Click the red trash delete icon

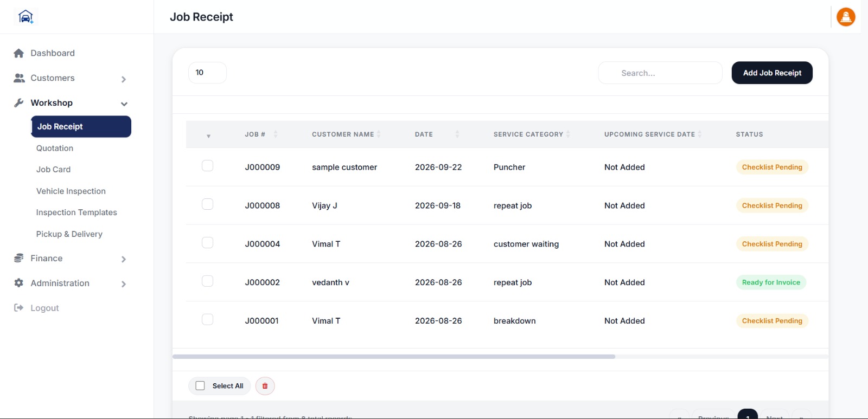click(x=265, y=386)
